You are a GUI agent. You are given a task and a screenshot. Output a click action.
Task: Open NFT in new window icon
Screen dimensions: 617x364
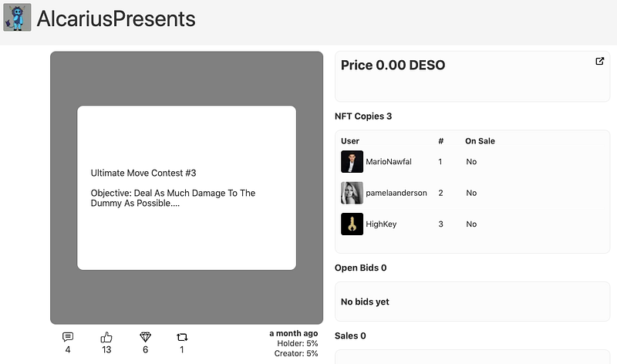[600, 62]
